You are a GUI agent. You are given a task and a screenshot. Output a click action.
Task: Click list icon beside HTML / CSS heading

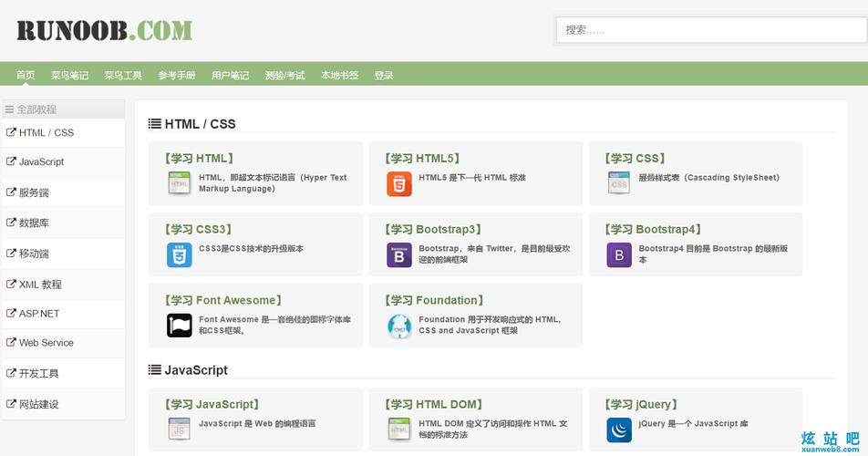[x=154, y=123]
